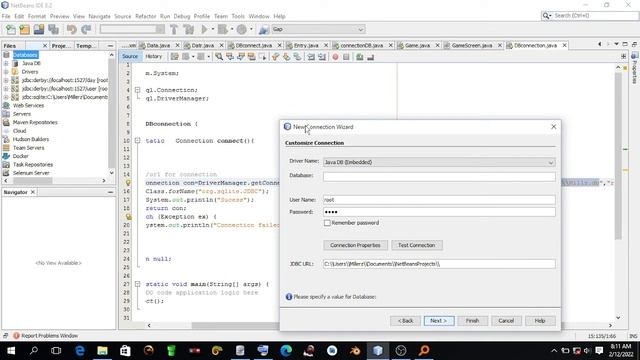640x360 pixels.
Task: Click the red Start Macro Recording icon
Action: click(x=335, y=57)
